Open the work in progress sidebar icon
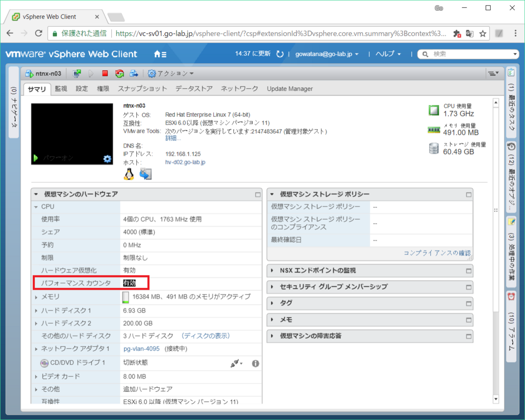The height and width of the screenshot is (420, 525). pyautogui.click(x=511, y=221)
